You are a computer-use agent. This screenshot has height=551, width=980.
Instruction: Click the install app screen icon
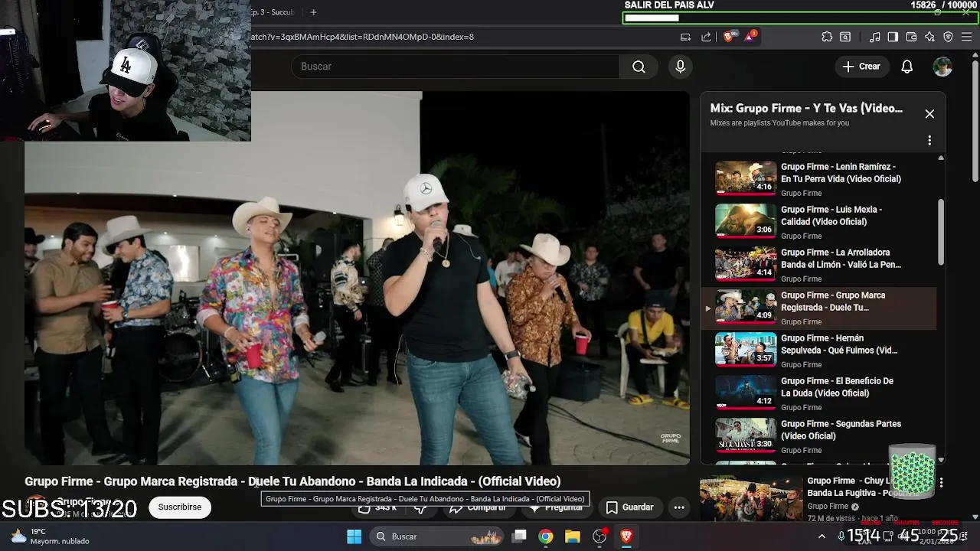click(x=685, y=37)
